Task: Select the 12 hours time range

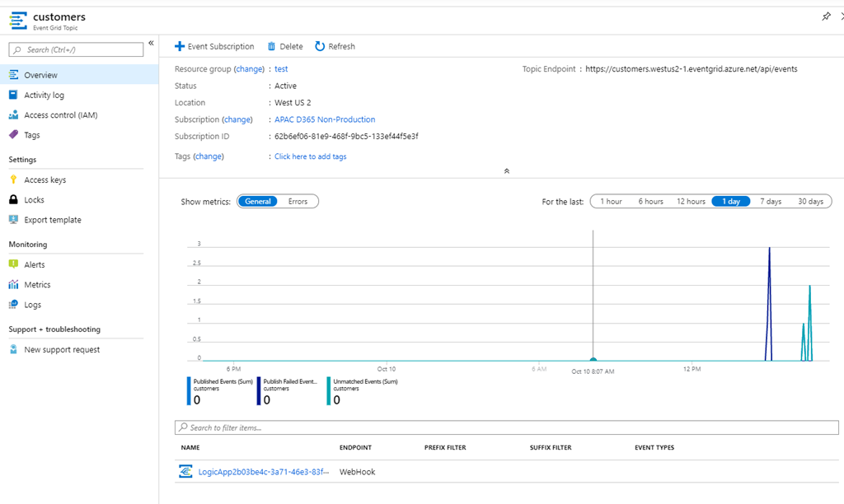Action: pyautogui.click(x=692, y=201)
